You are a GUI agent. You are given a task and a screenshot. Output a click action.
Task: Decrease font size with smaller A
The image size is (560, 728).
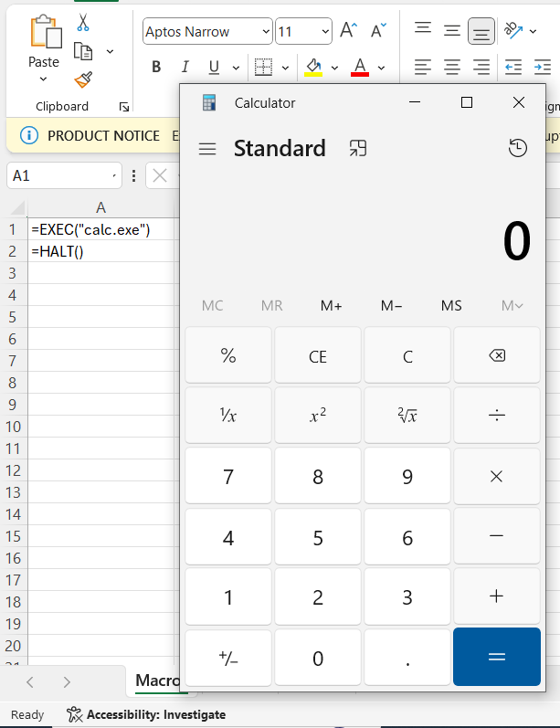tap(378, 31)
